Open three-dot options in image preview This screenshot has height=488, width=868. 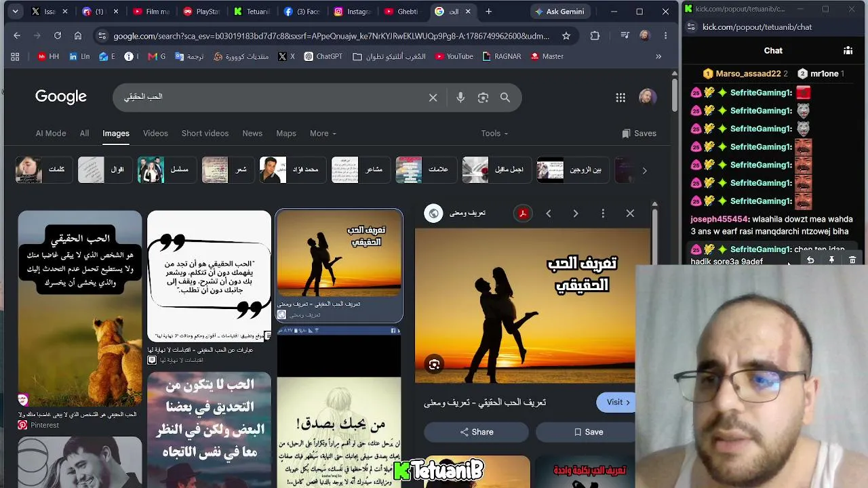click(x=603, y=213)
